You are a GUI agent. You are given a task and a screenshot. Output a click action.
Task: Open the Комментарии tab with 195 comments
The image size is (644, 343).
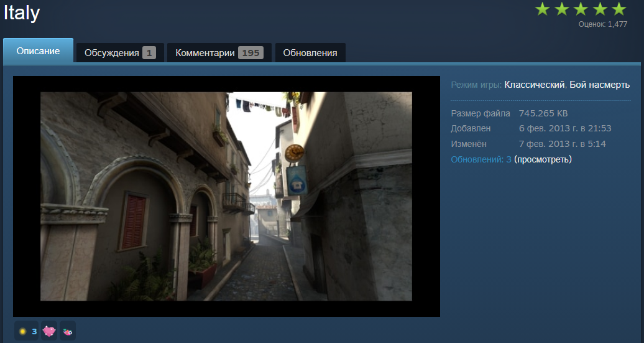coord(219,53)
